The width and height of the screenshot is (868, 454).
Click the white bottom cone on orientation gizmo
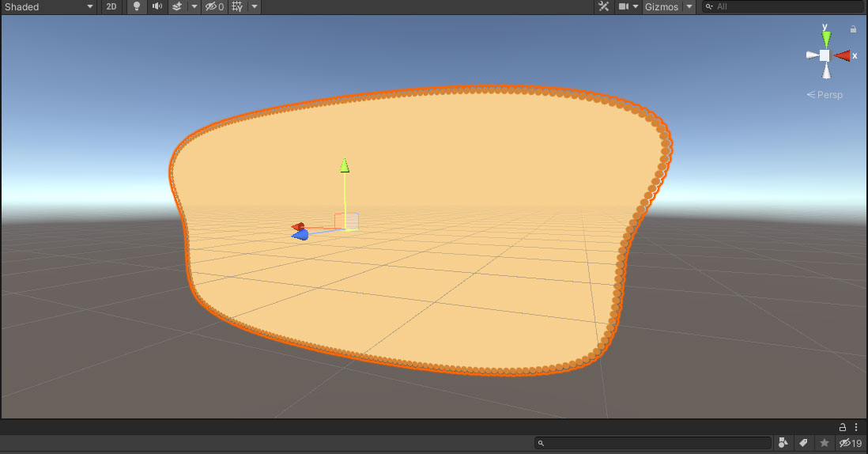(x=826, y=71)
